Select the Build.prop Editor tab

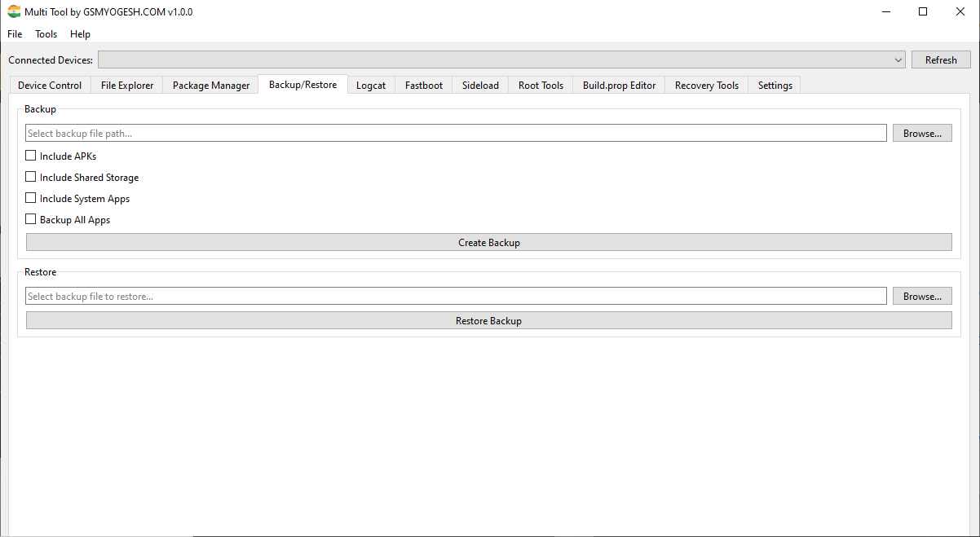pos(619,86)
